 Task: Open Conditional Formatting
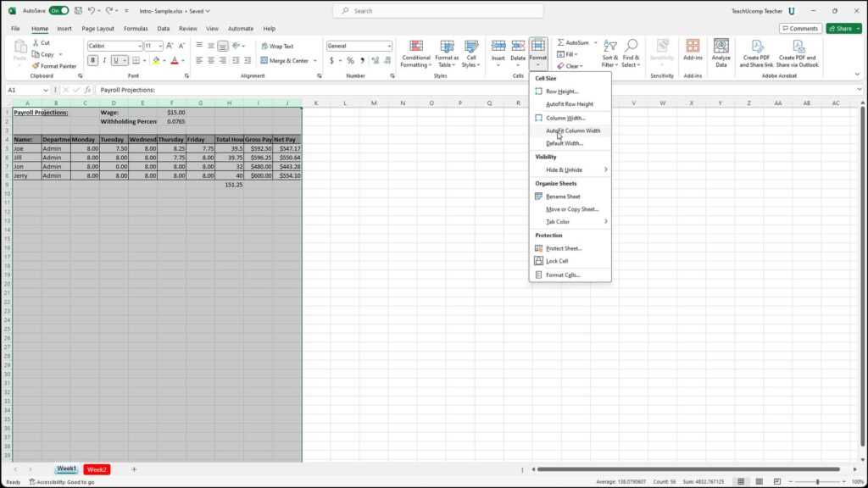[415, 53]
